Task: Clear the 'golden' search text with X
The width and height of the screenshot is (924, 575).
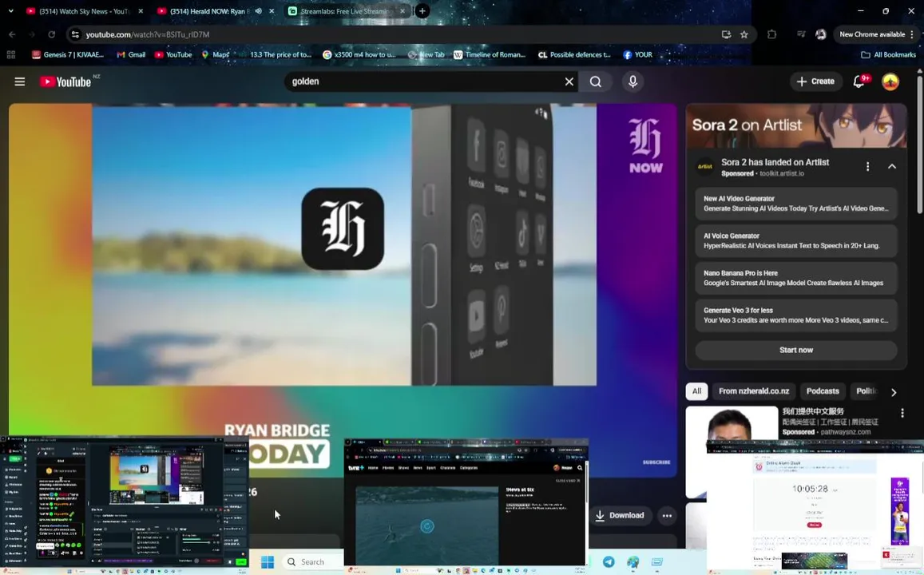Action: tap(569, 81)
